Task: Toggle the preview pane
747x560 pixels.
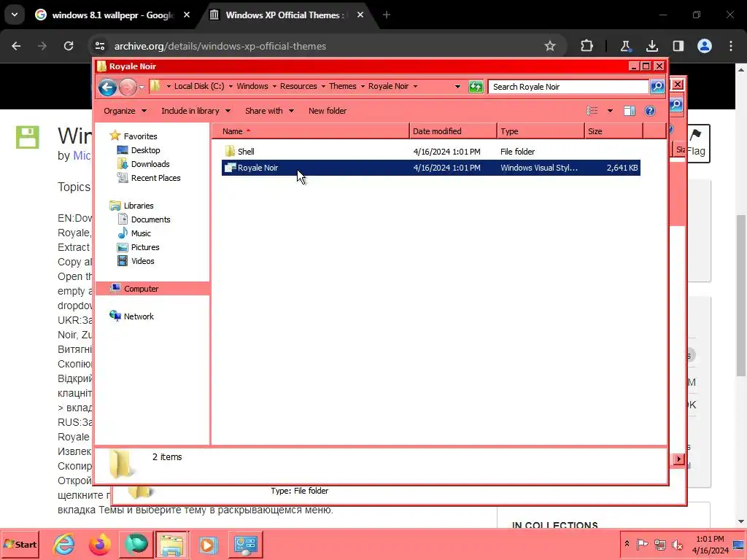Action: point(630,111)
